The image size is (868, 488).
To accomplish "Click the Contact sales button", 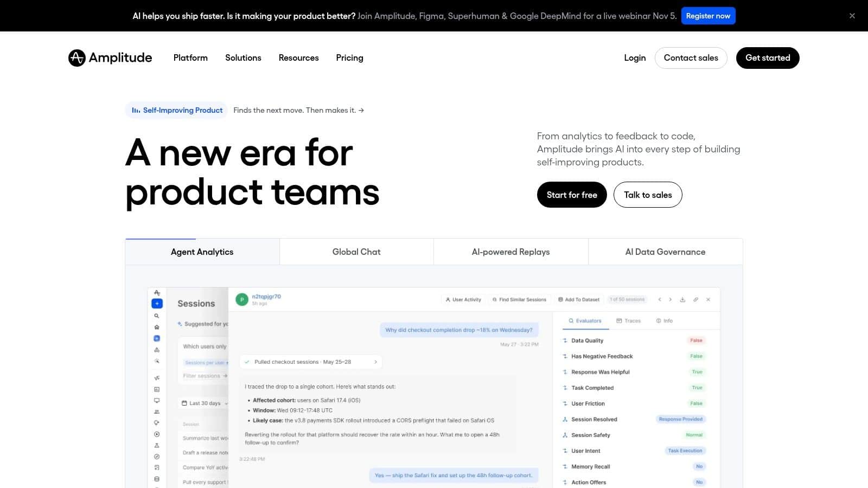I will (691, 57).
